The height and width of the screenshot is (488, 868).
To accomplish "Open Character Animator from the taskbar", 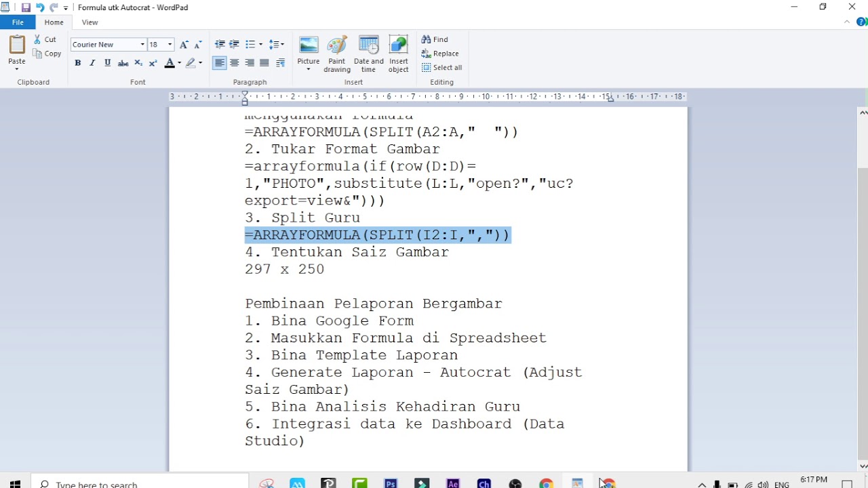I will pos(484,483).
